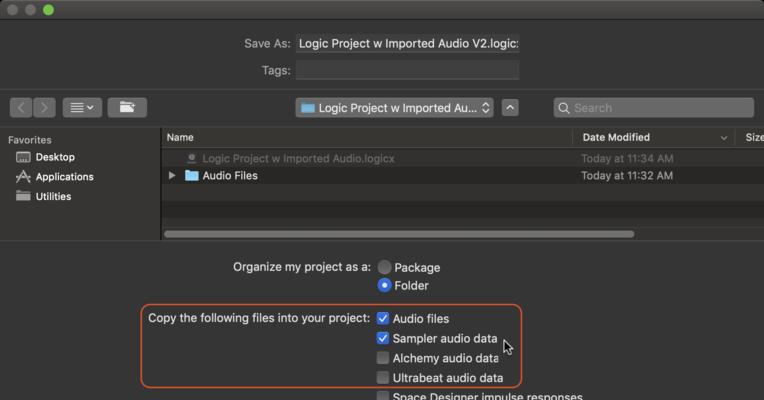This screenshot has height=400, width=764.
Task: Enable Space Designer impulse responses checkbox
Action: tap(383, 396)
